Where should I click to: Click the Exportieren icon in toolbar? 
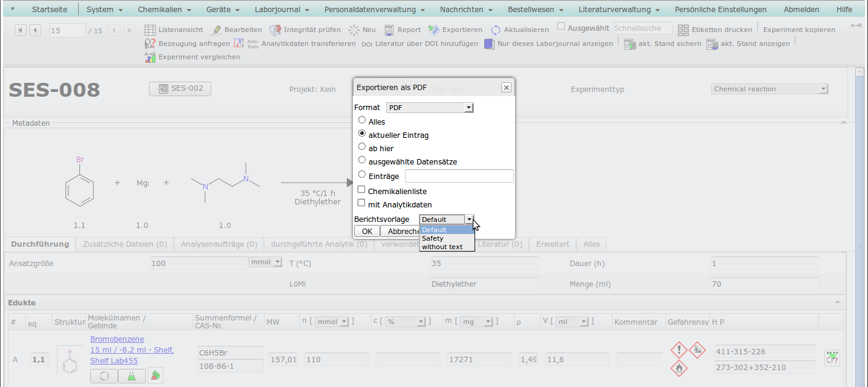pos(433,30)
